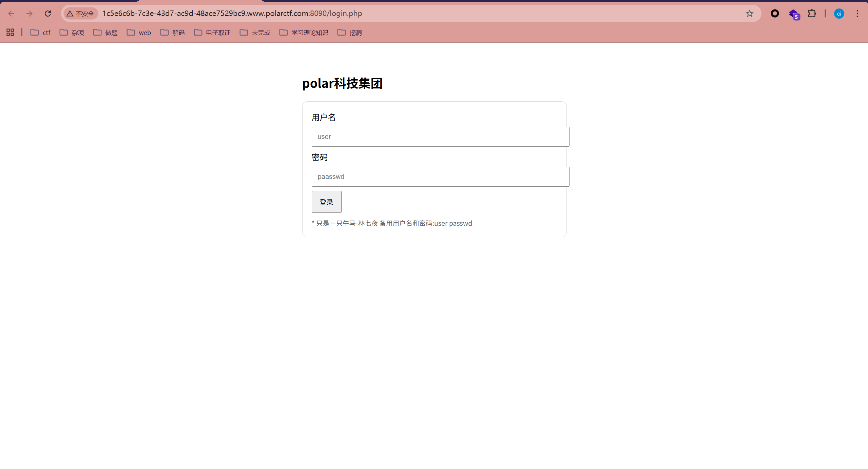Viewport: 868px width, 469px height.
Task: Open the apps grid shortcut
Action: [10, 33]
